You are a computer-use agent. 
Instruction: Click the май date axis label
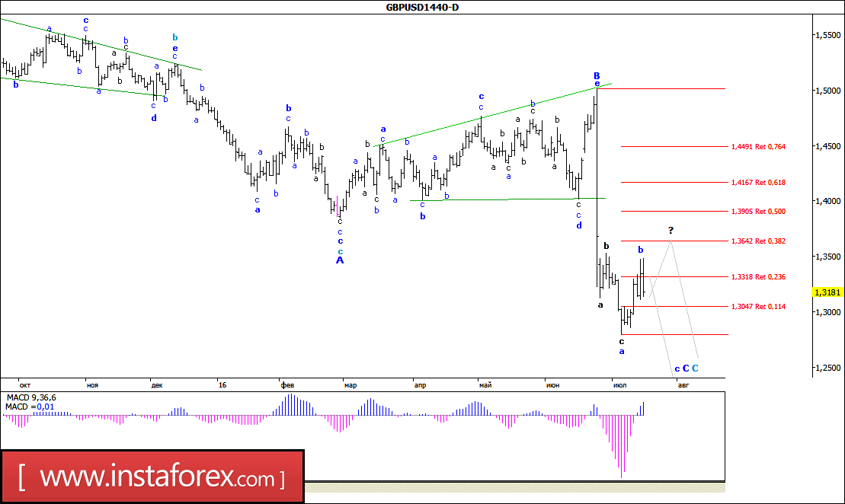[485, 385]
